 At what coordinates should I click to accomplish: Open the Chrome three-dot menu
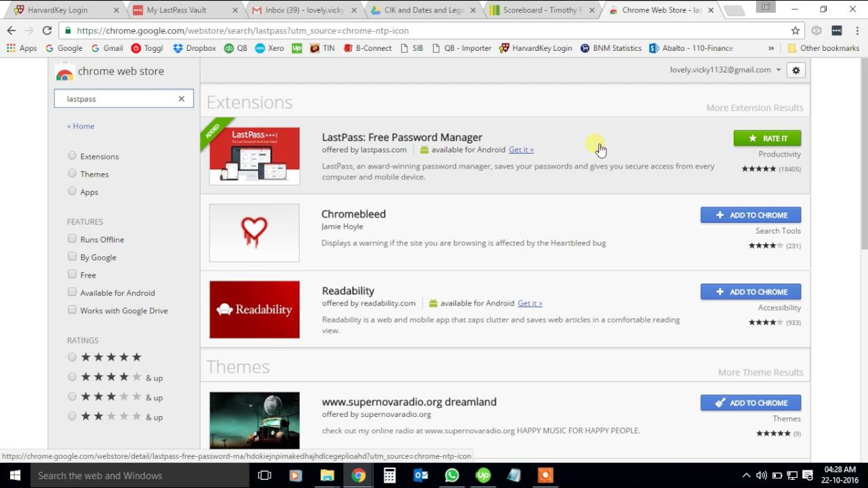(x=856, y=30)
